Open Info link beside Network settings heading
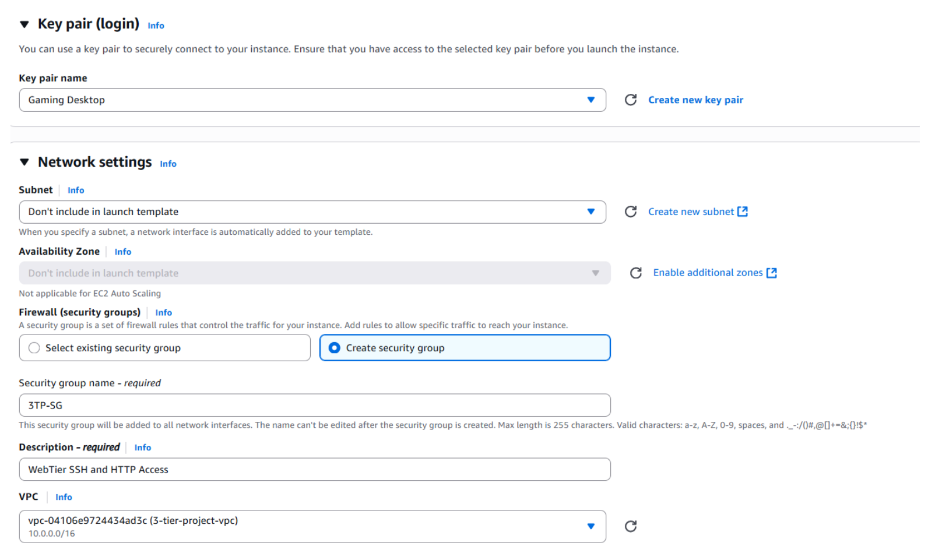 pyautogui.click(x=168, y=164)
